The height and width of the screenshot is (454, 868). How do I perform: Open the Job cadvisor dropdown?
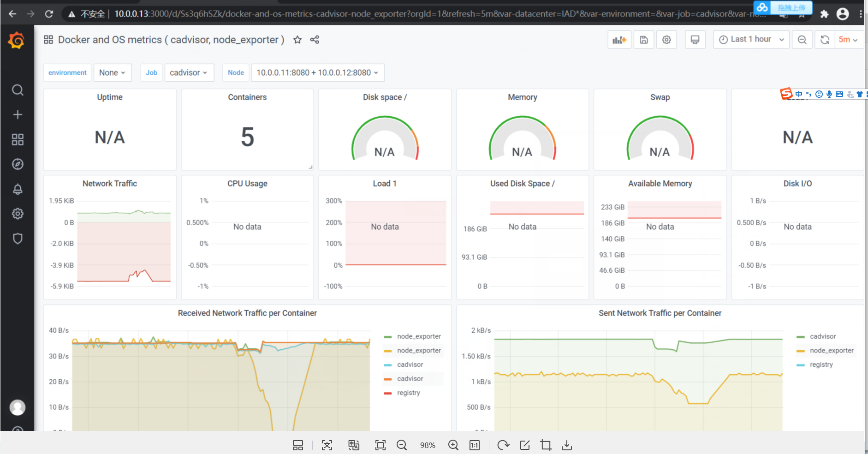click(189, 72)
